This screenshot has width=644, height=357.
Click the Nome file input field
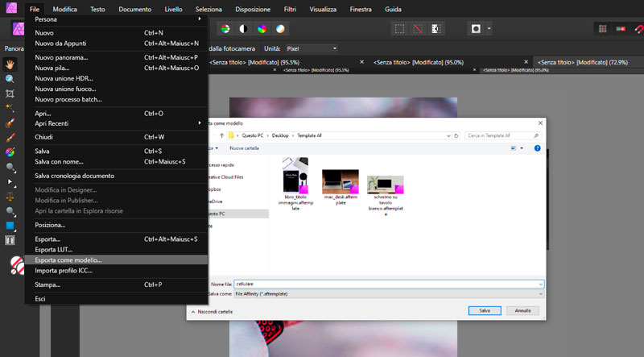(x=389, y=284)
